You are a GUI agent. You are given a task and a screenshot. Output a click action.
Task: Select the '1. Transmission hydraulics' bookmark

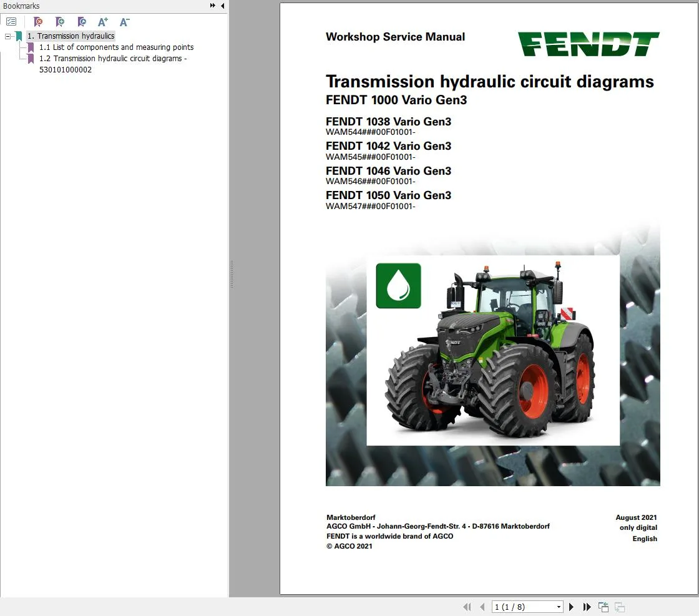pos(71,36)
